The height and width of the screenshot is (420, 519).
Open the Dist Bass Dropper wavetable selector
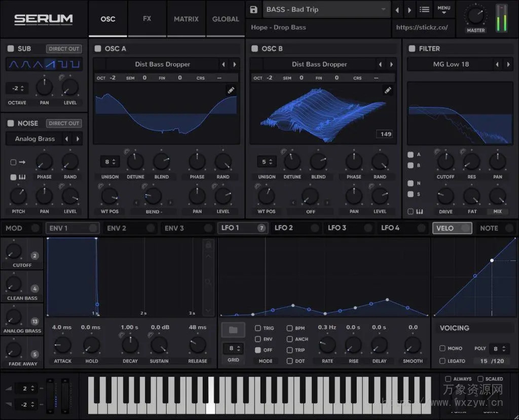tap(162, 64)
